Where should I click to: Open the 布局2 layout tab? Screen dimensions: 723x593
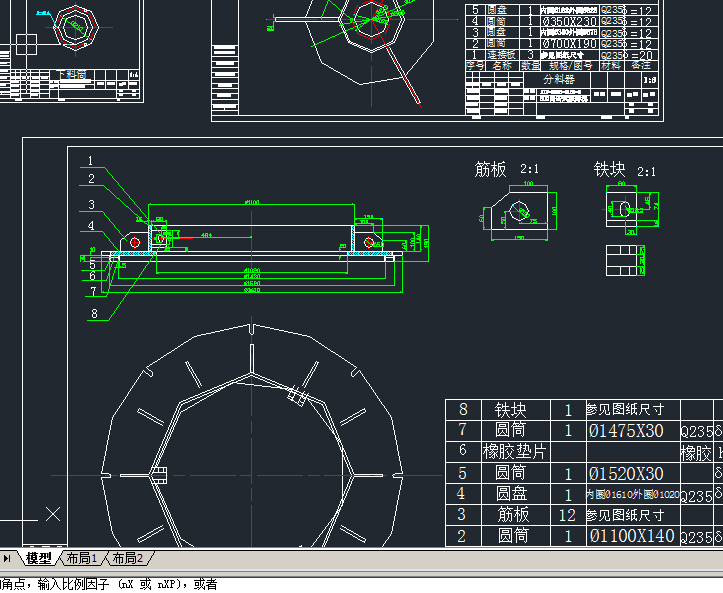tap(127, 558)
